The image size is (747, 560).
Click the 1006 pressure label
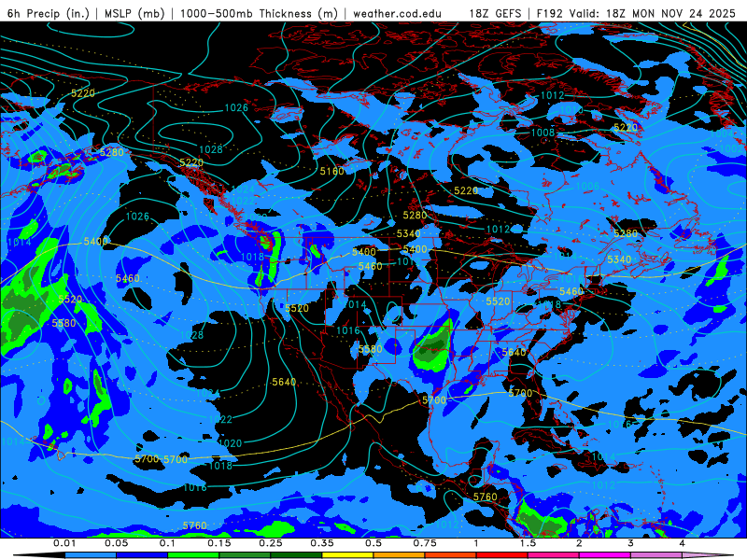point(587,186)
